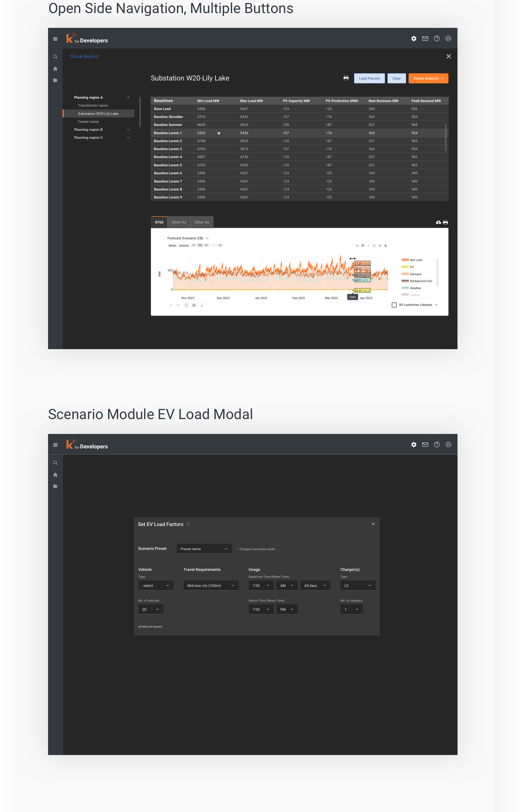The height and width of the screenshot is (812, 526).
Task: Open the Mid-size city (100mi) dropdown
Action: click(x=211, y=585)
